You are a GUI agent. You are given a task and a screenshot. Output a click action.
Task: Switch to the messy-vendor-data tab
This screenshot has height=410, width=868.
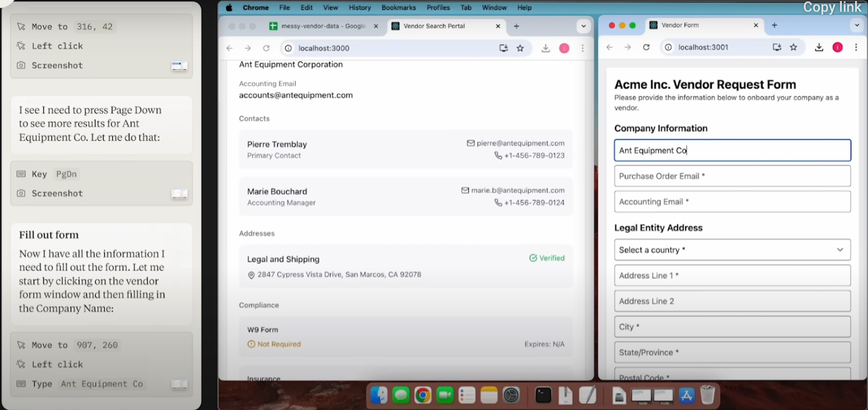point(324,26)
